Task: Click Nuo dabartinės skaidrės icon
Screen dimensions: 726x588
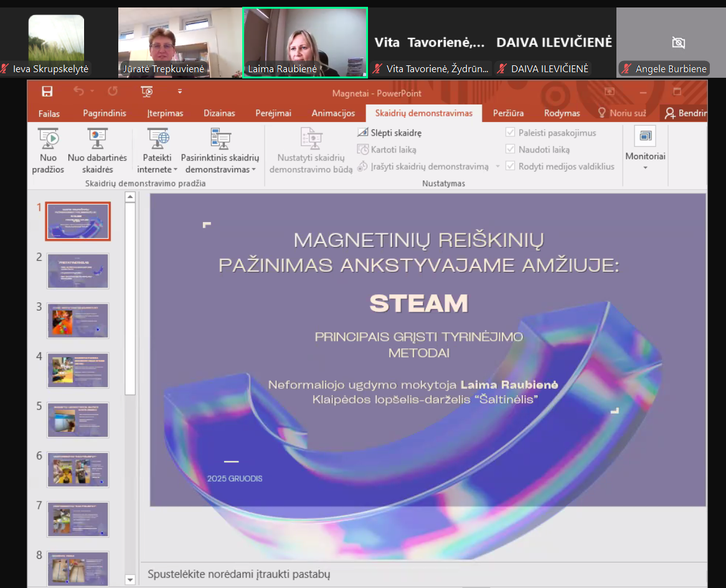Action: click(x=98, y=138)
